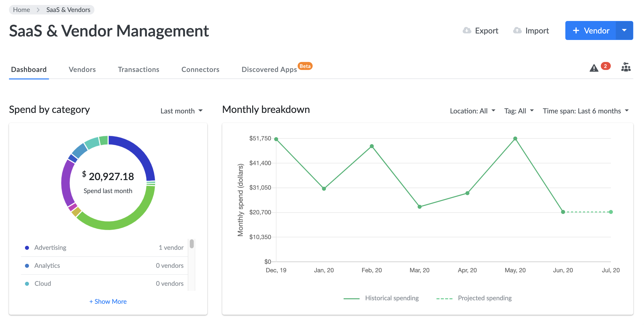
Task: Click the $51,750 y-axis label
Action: (260, 138)
